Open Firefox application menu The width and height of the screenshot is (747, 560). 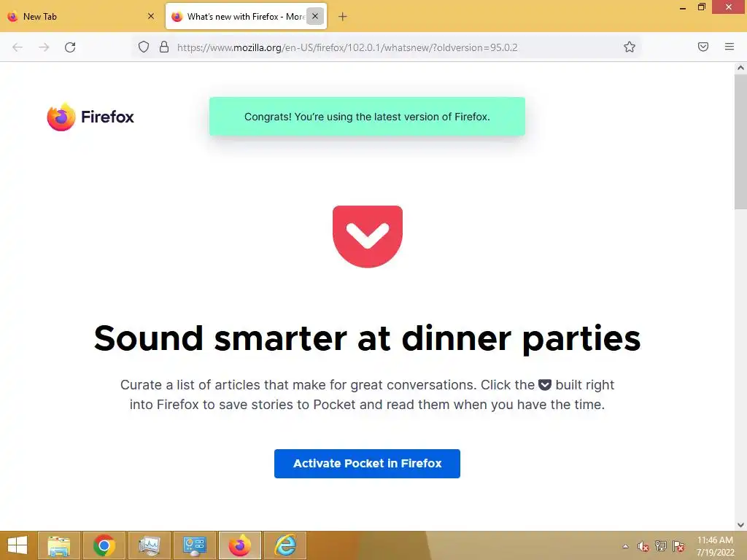pyautogui.click(x=729, y=47)
